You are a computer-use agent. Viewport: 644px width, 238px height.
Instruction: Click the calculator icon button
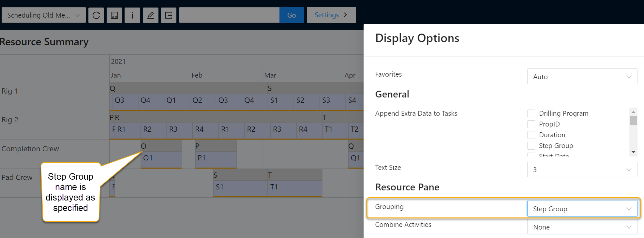tap(114, 15)
